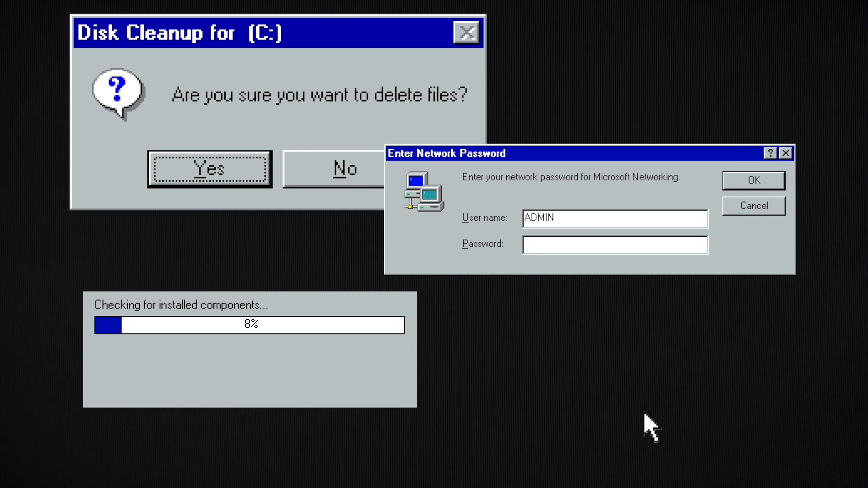The image size is (868, 488).
Task: Click the User name input field
Action: point(615,217)
